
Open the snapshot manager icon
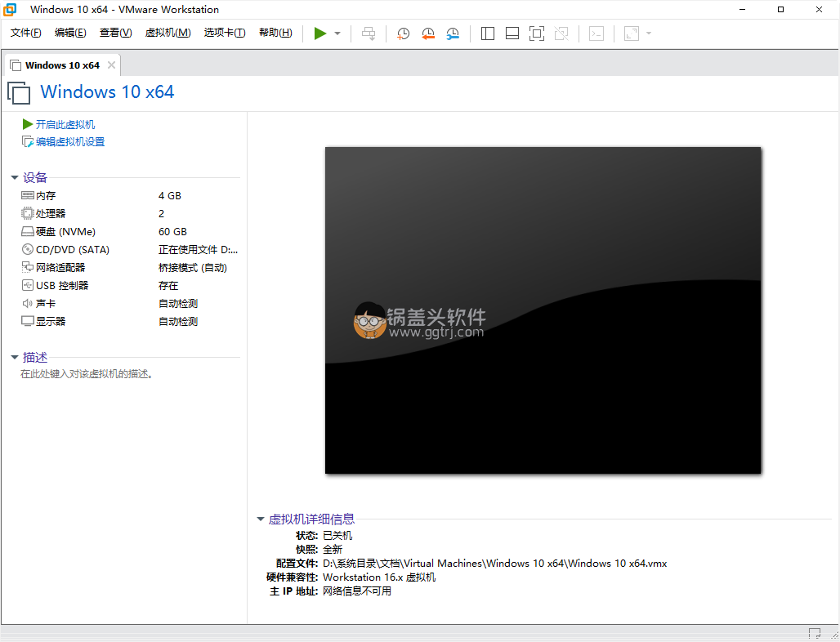453,33
